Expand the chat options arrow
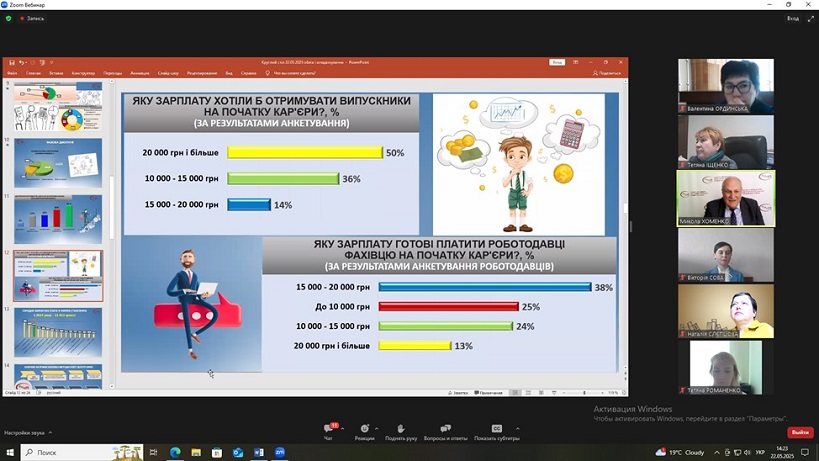The height and width of the screenshot is (461, 819). point(343,429)
